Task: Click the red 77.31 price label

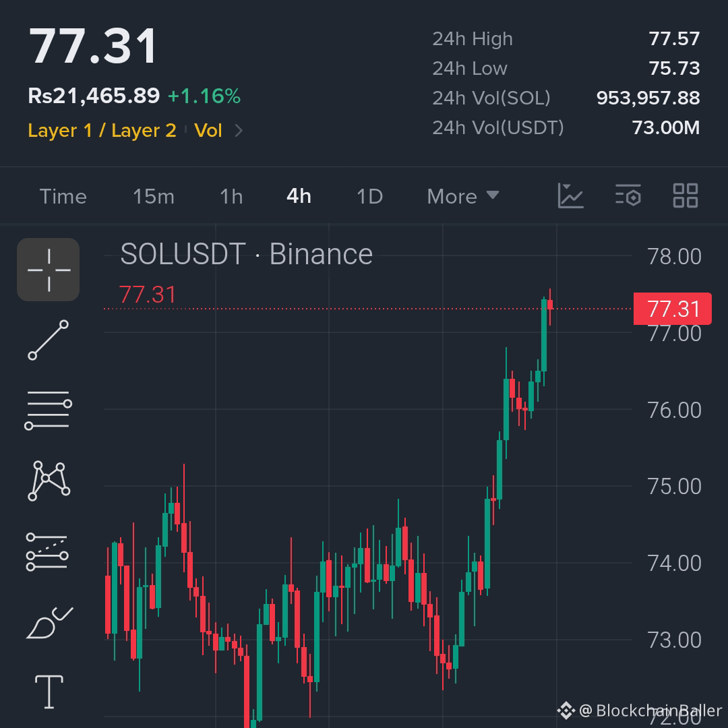Action: click(672, 309)
